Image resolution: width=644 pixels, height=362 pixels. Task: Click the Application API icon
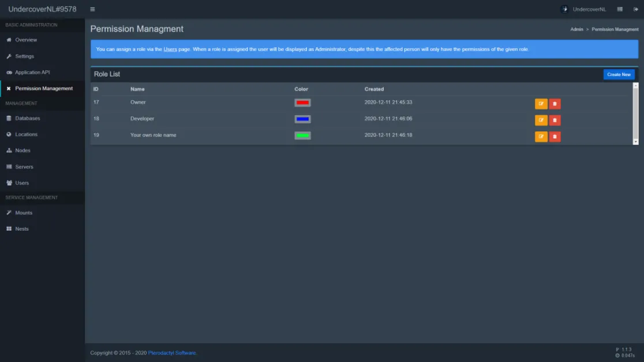point(8,72)
